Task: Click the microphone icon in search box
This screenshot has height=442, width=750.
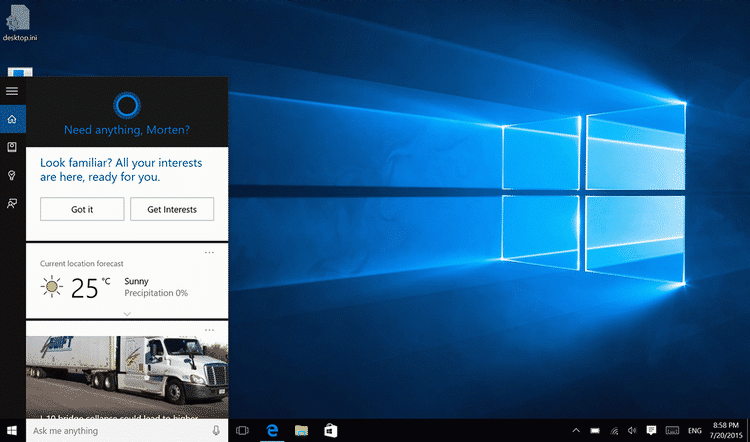Action: click(216, 431)
